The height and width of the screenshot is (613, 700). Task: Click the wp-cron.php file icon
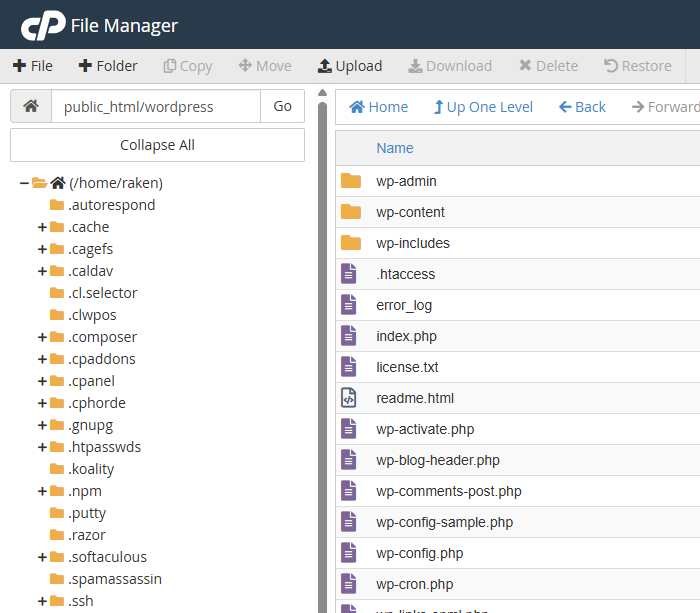[x=349, y=584]
